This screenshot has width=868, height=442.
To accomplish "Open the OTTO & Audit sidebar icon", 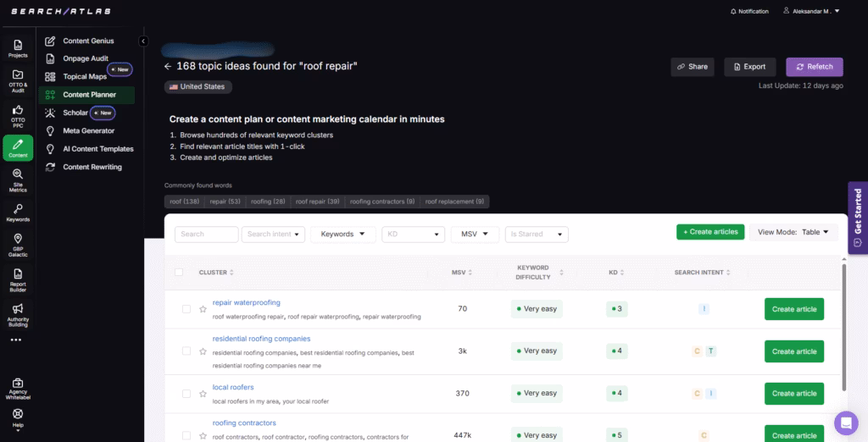I will pyautogui.click(x=18, y=80).
